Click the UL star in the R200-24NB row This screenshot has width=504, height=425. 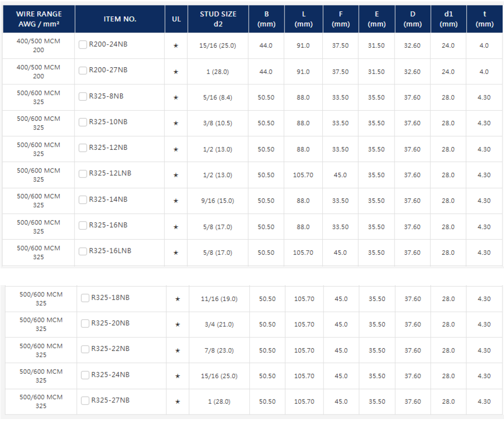[176, 45]
